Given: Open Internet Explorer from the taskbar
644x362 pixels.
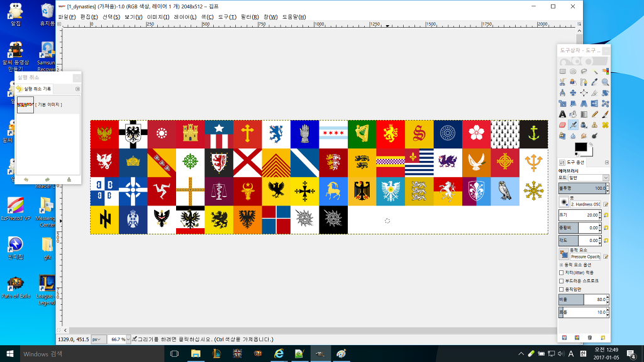Looking at the screenshot, I should pyautogui.click(x=279, y=353).
